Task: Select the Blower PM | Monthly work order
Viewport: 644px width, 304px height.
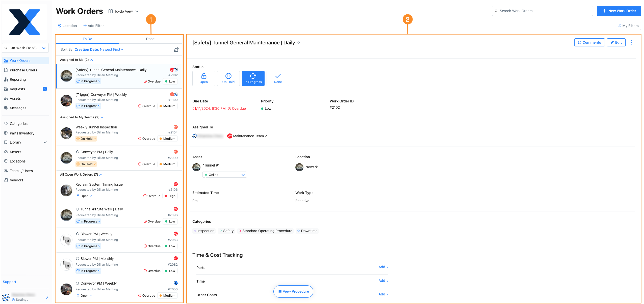Action: point(119,265)
